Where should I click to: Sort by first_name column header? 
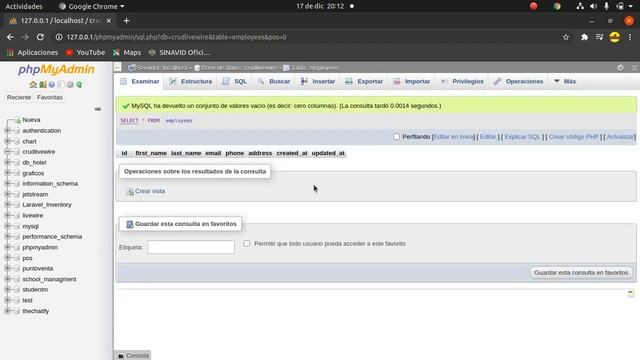[x=151, y=153]
